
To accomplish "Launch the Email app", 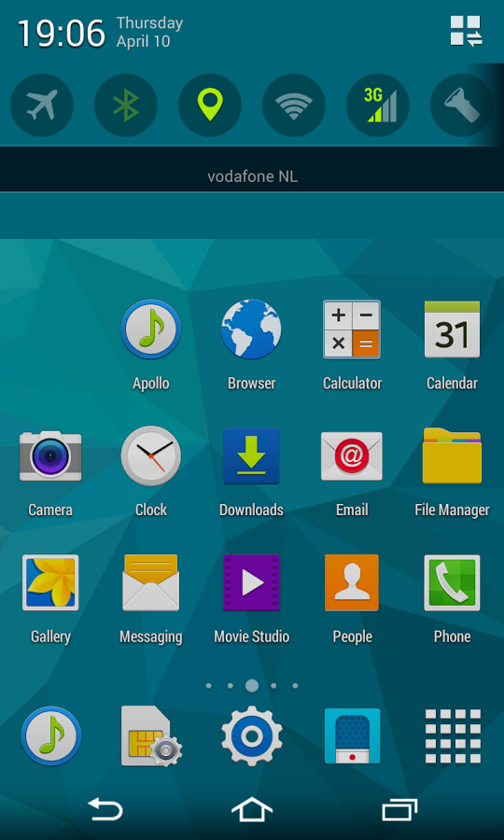I will [352, 455].
